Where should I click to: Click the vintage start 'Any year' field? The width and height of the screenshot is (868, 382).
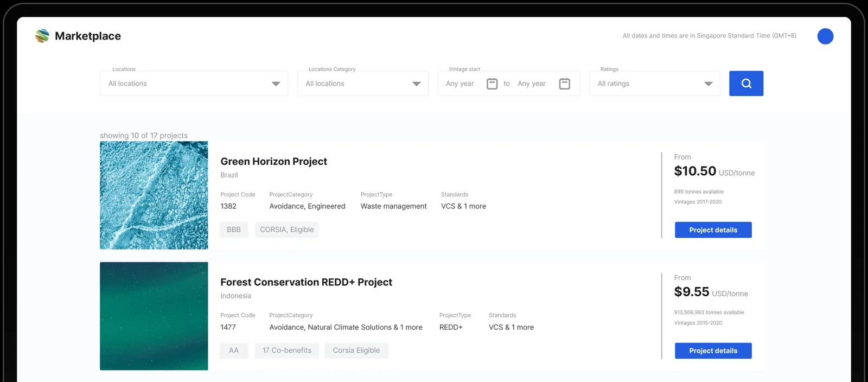[460, 84]
